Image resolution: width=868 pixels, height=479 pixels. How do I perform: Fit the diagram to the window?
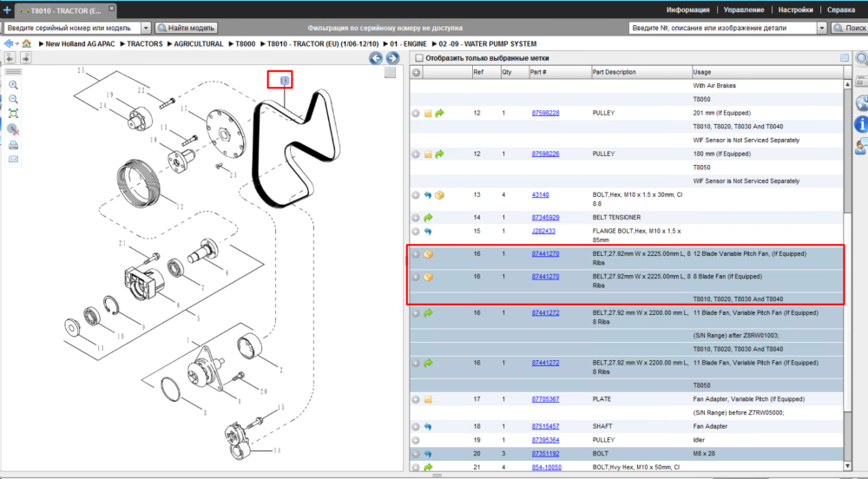tap(13, 114)
